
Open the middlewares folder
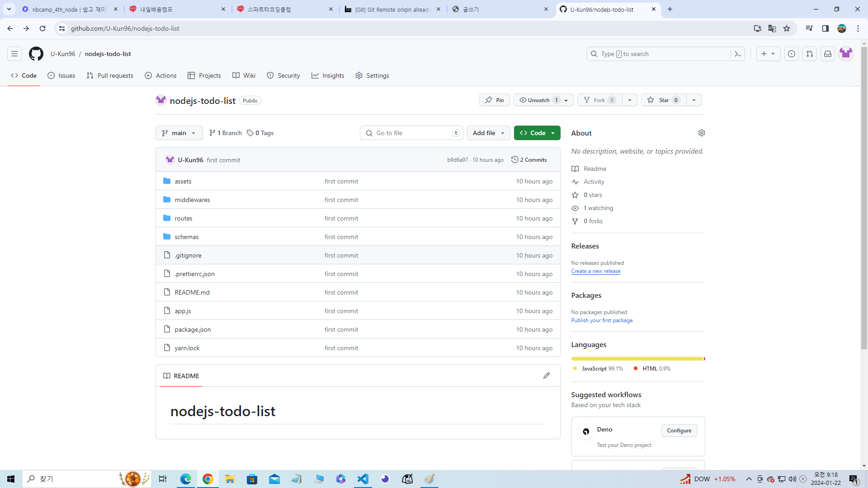[x=192, y=200]
